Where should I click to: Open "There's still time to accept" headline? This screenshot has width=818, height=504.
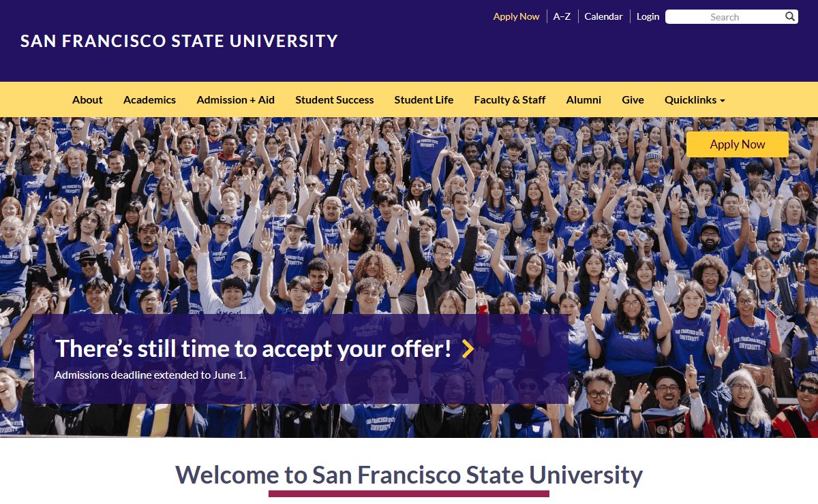[x=253, y=349]
